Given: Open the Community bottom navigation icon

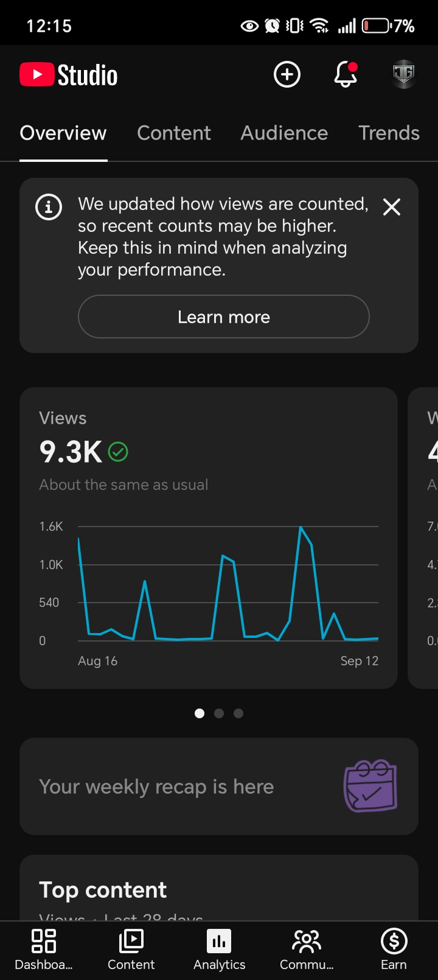Looking at the screenshot, I should [307, 941].
